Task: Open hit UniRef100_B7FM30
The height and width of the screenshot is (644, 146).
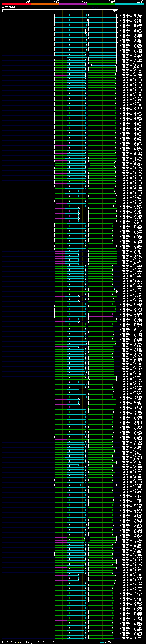Action: coord(131,27)
